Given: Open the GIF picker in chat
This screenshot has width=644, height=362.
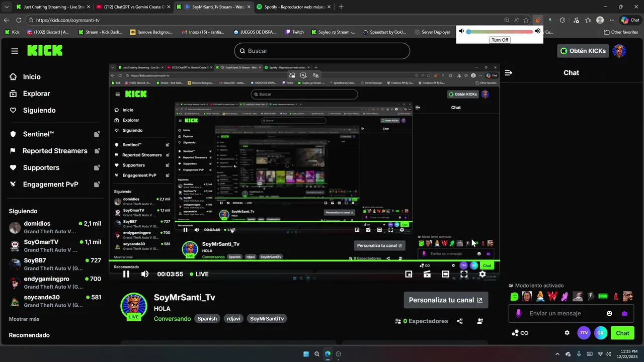Looking at the screenshot, I should click(x=600, y=333).
